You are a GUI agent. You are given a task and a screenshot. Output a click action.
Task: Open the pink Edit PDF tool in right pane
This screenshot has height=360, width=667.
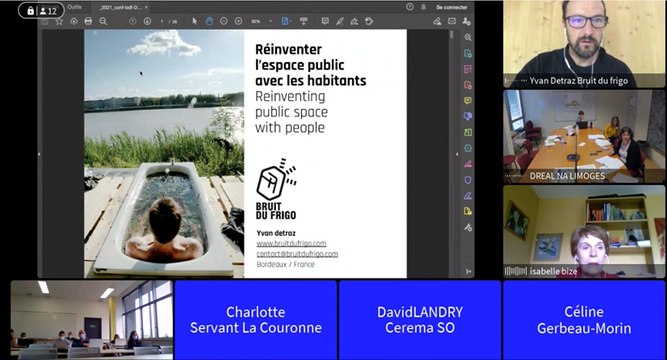(468, 69)
